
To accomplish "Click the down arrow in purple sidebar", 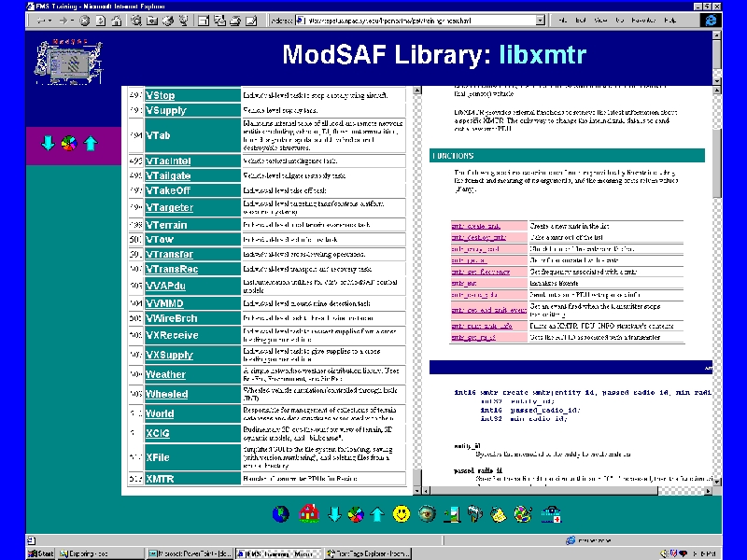I will (x=48, y=143).
